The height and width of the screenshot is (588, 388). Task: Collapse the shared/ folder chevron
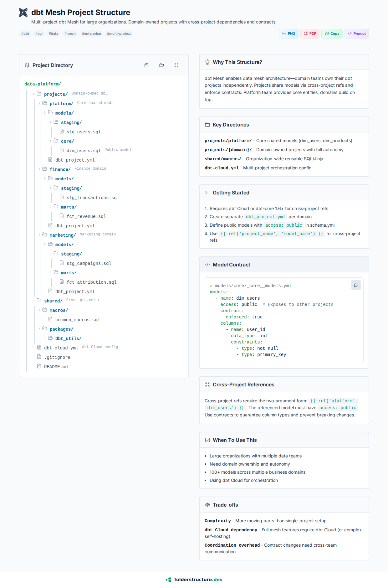[x=33, y=301]
